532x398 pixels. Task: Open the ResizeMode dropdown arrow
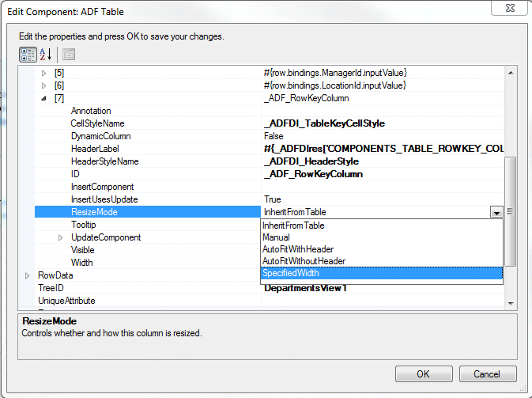click(496, 212)
